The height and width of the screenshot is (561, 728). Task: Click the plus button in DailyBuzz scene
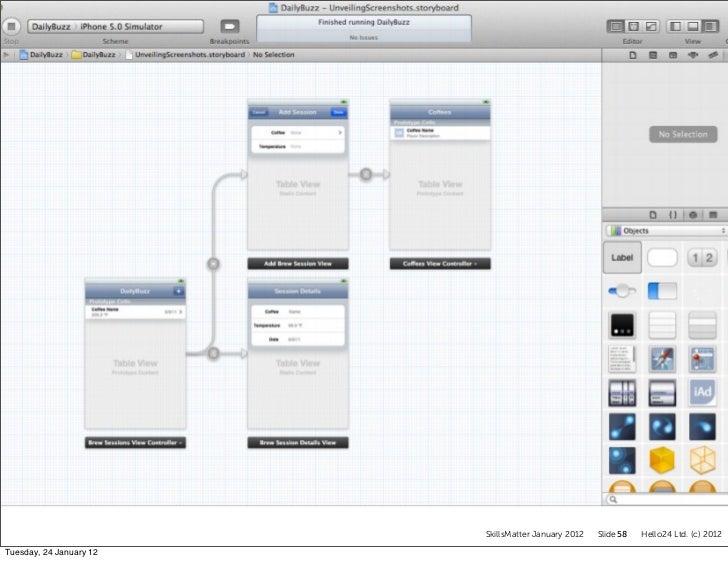pos(178,291)
